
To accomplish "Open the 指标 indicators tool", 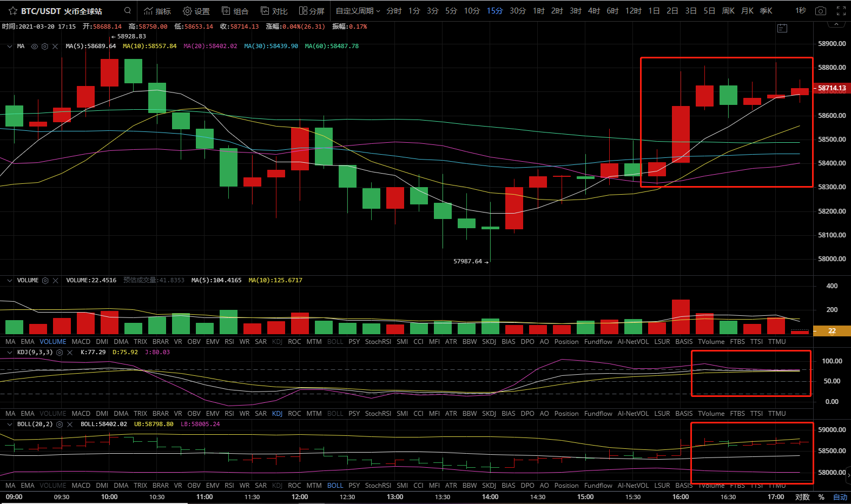I will [x=157, y=11].
